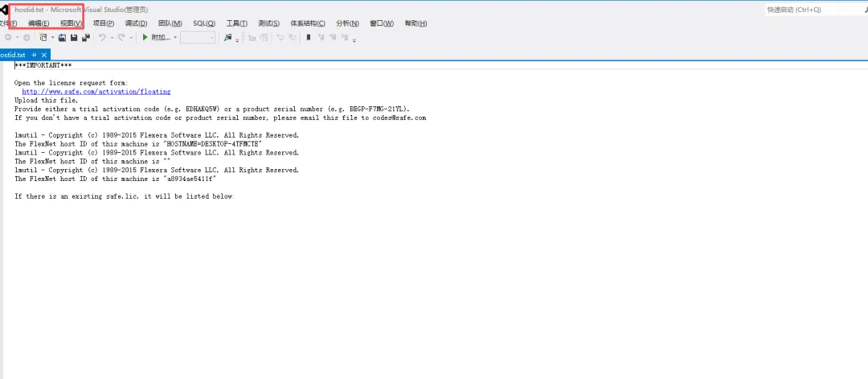Click the host ID line showing HOSTNAME=DESKTOP-4TFMCTE
The image size is (868, 379).
[138, 144]
